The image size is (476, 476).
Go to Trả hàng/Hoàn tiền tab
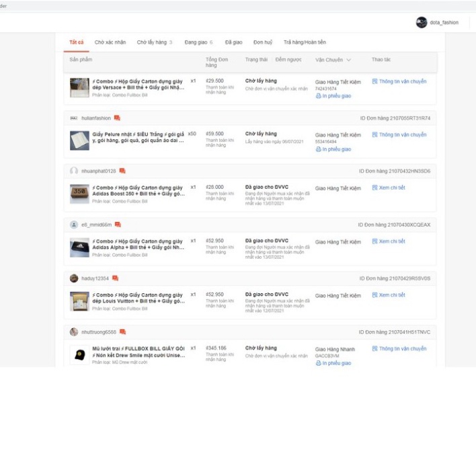(x=304, y=42)
